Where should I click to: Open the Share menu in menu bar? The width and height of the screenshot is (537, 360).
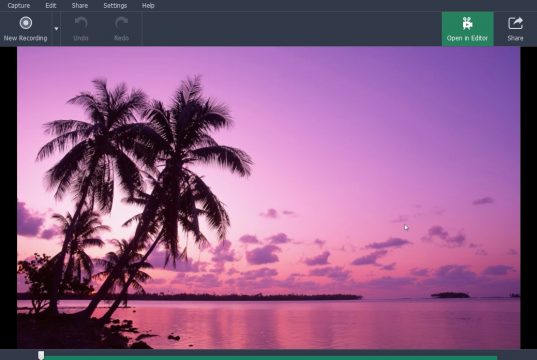point(80,5)
